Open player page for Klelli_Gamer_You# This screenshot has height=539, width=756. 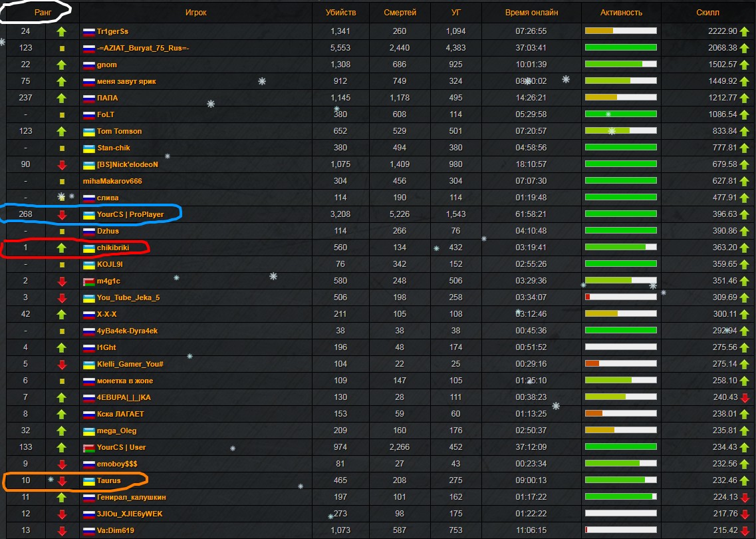(130, 364)
